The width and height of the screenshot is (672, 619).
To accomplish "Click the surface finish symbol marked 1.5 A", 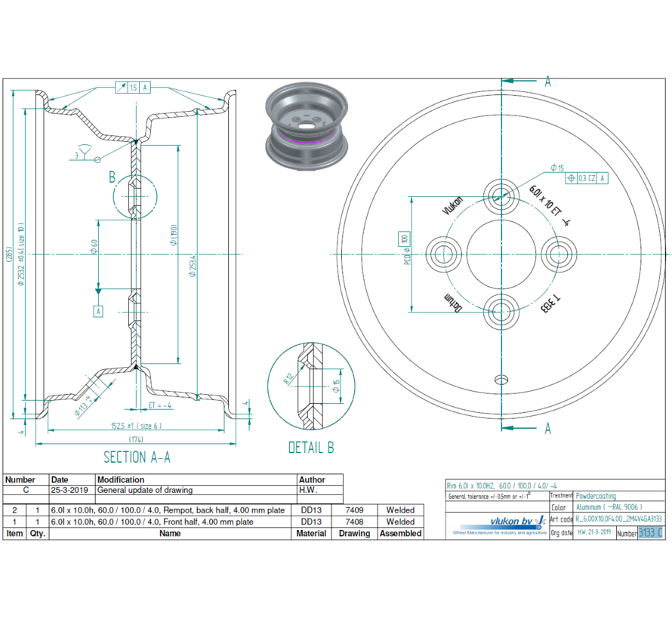I will pos(132,88).
